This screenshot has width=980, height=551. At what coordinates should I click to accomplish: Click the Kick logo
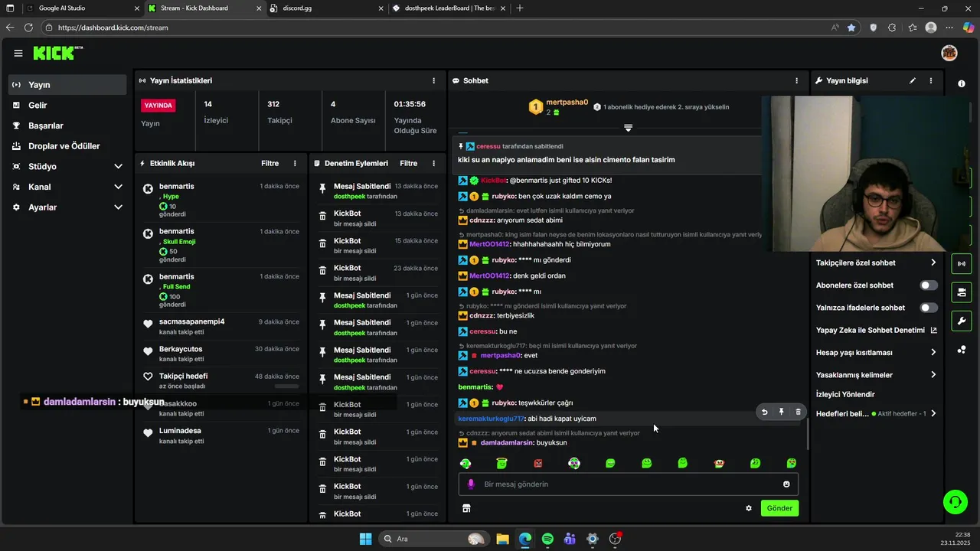[57, 53]
